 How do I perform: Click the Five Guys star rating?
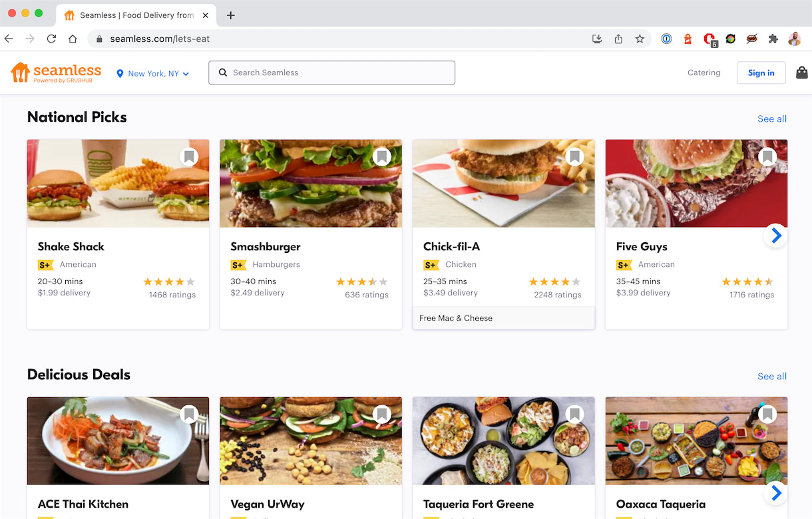pyautogui.click(x=747, y=281)
